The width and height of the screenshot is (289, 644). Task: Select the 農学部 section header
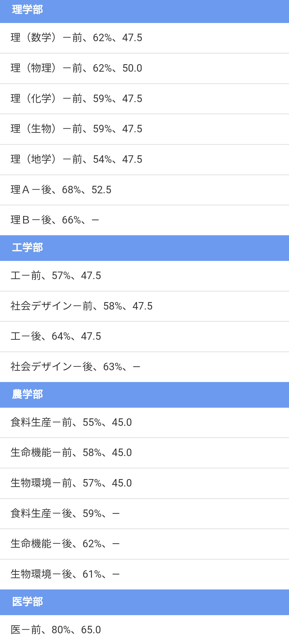click(x=144, y=395)
